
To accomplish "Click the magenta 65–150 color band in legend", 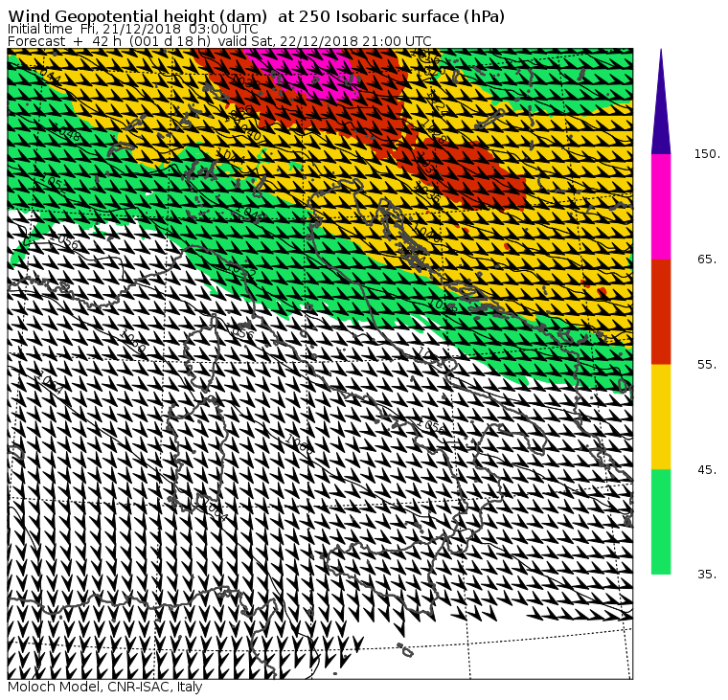I will [661, 207].
